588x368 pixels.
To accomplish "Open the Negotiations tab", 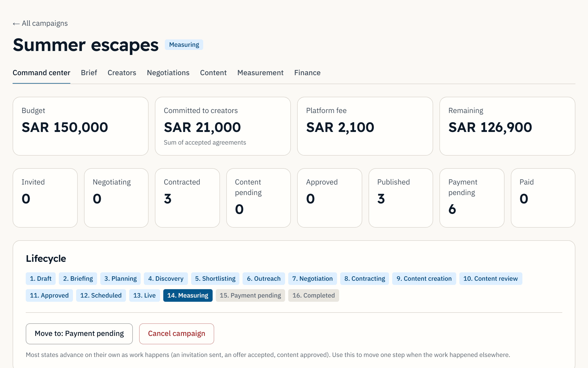I will 168,73.
